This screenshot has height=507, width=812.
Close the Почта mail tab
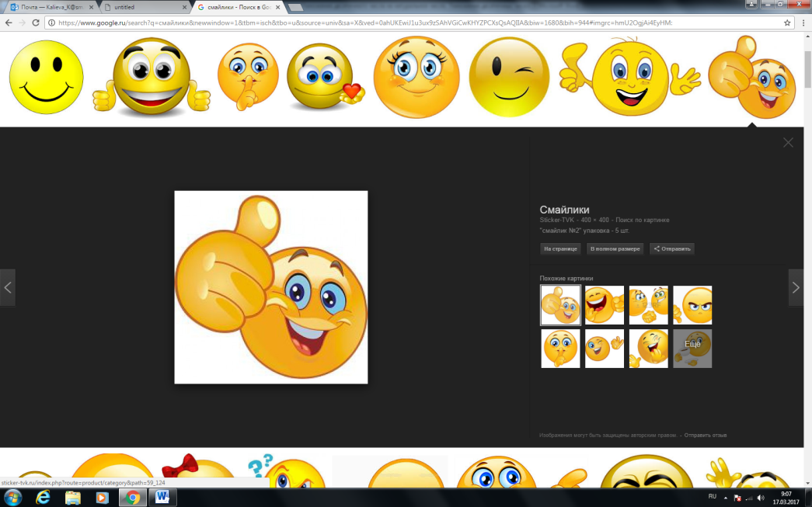click(x=91, y=7)
